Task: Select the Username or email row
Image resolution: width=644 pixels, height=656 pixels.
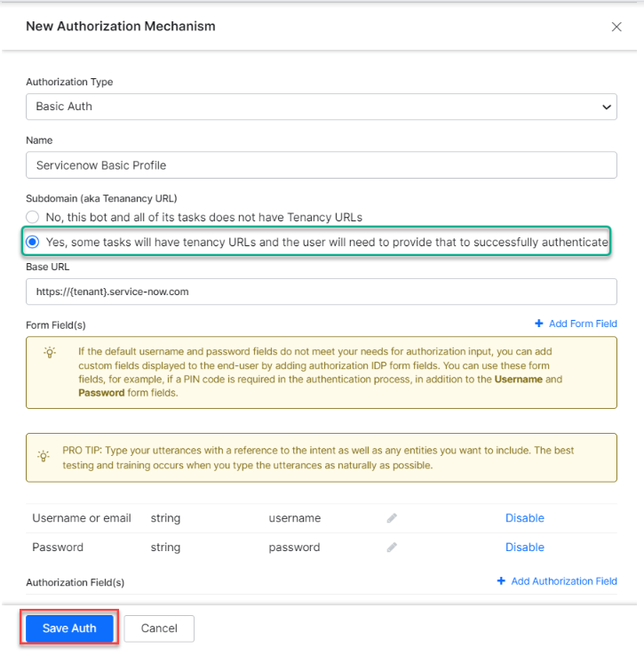Action: pos(82,518)
